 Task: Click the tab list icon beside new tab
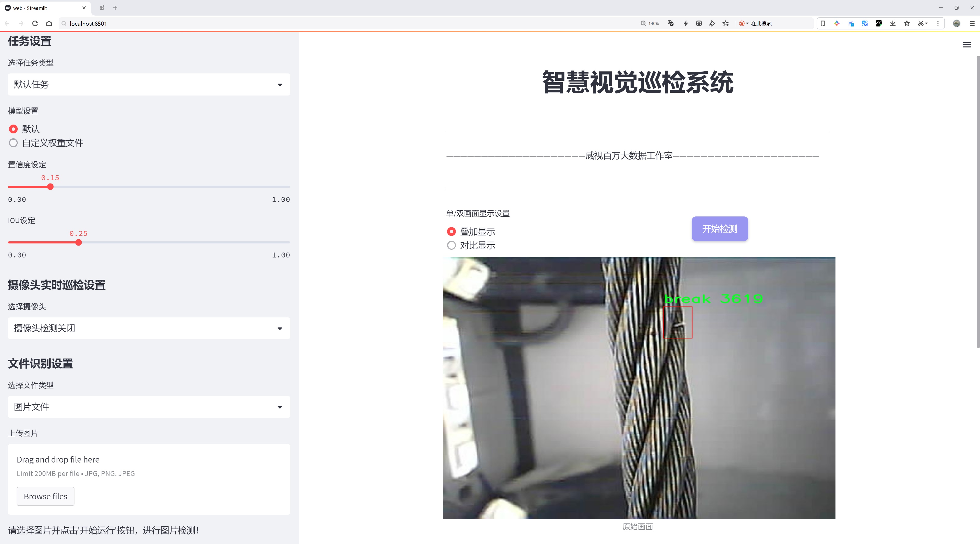pos(101,8)
